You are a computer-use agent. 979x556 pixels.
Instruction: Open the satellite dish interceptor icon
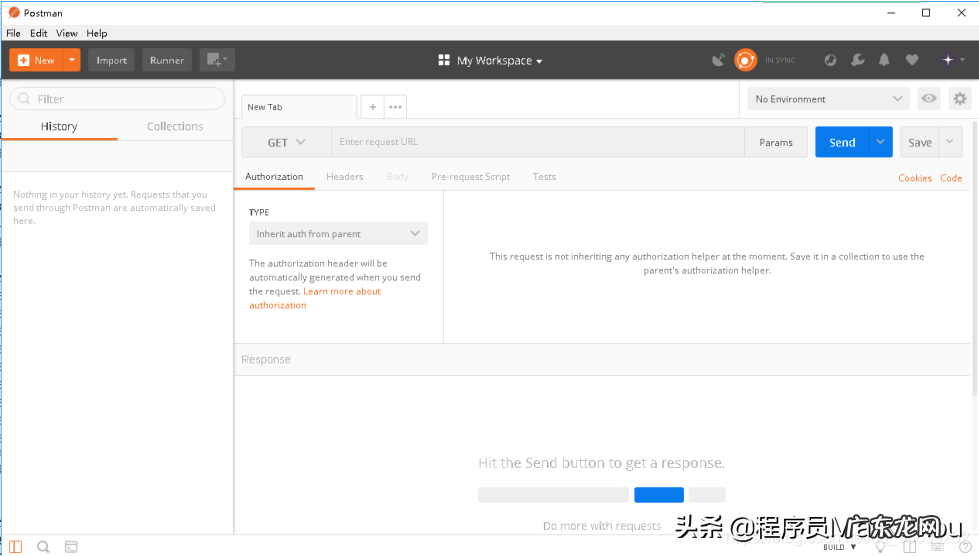click(x=718, y=60)
